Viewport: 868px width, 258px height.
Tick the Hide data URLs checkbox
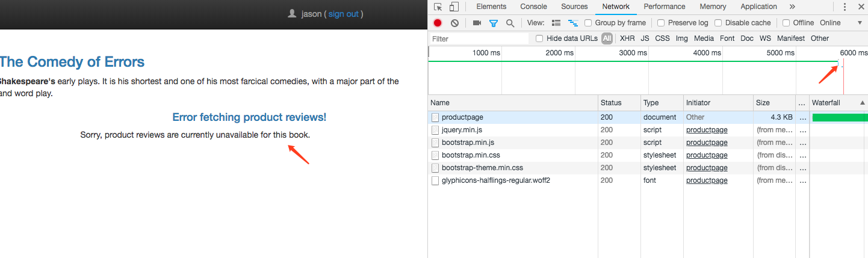pyautogui.click(x=539, y=38)
